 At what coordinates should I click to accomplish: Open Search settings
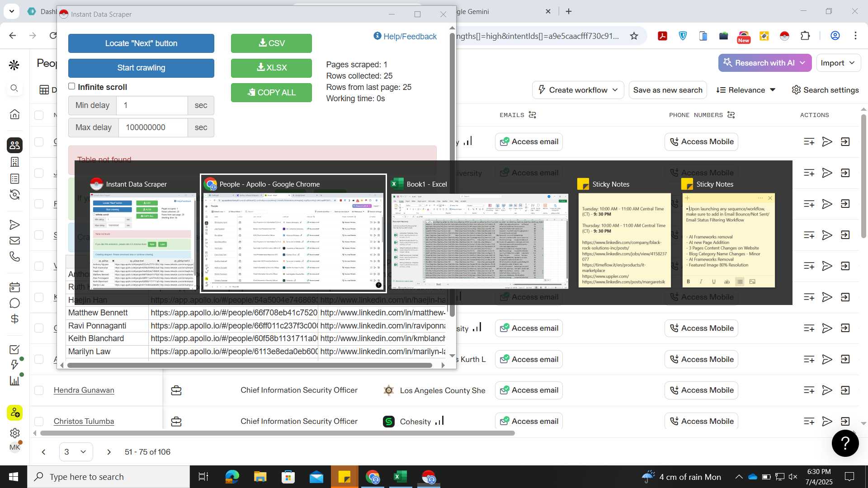point(825,90)
